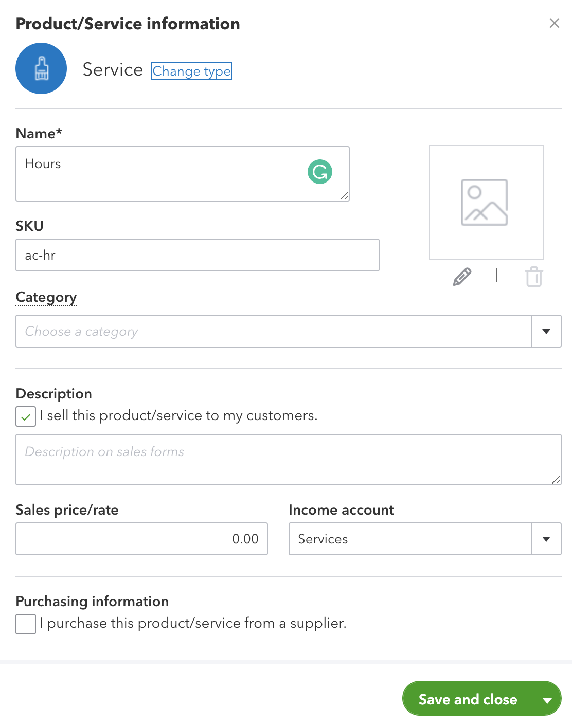This screenshot has width=572, height=728.
Task: Select the Services income account text
Action: [x=323, y=539]
